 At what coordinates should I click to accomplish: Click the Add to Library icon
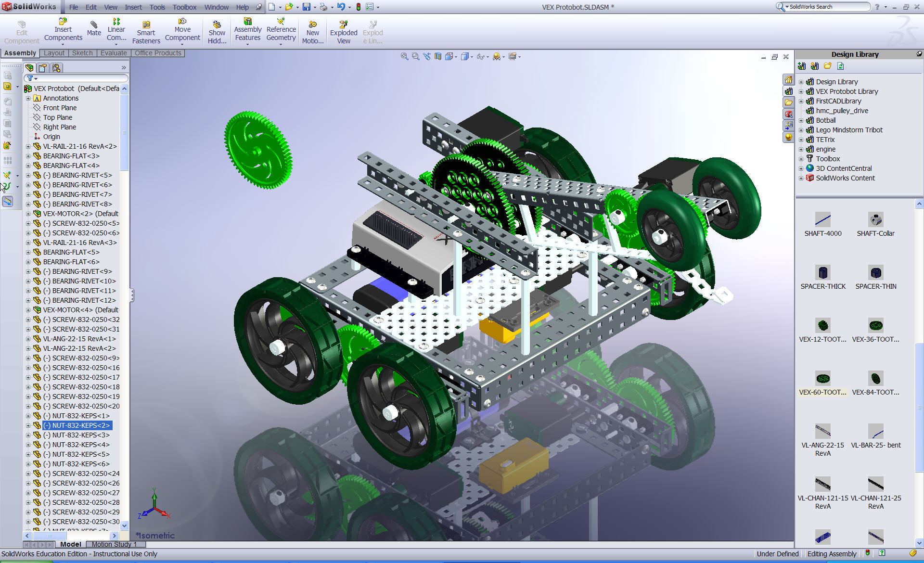coord(801,66)
